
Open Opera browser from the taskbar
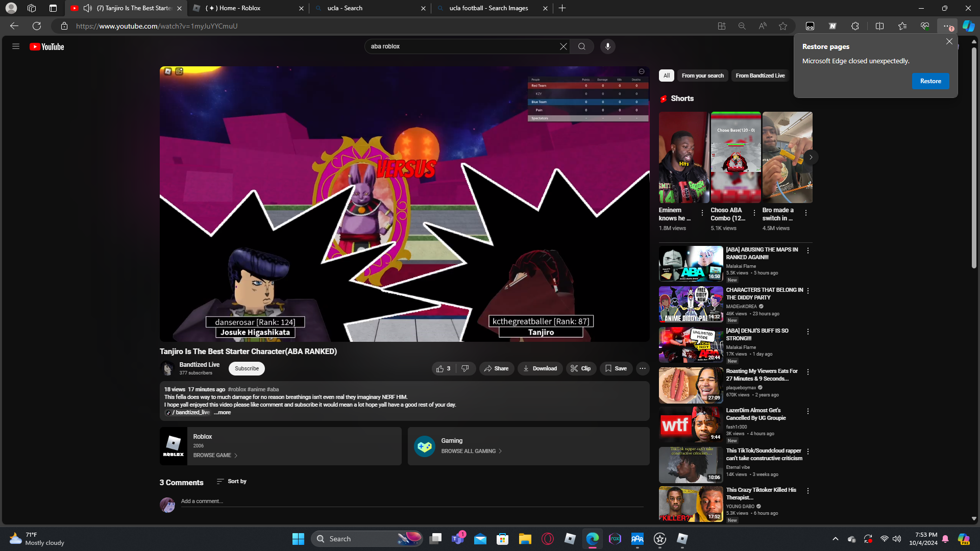[x=548, y=539]
